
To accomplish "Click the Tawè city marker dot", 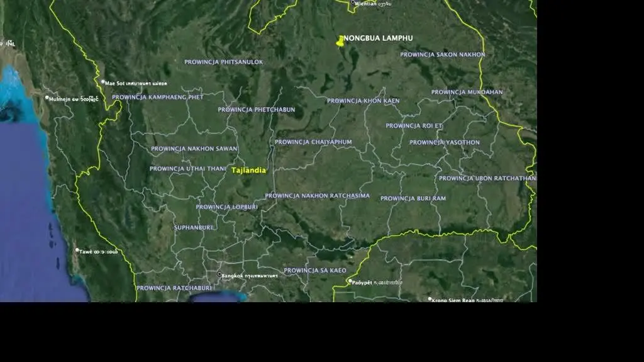I will 77,251.
